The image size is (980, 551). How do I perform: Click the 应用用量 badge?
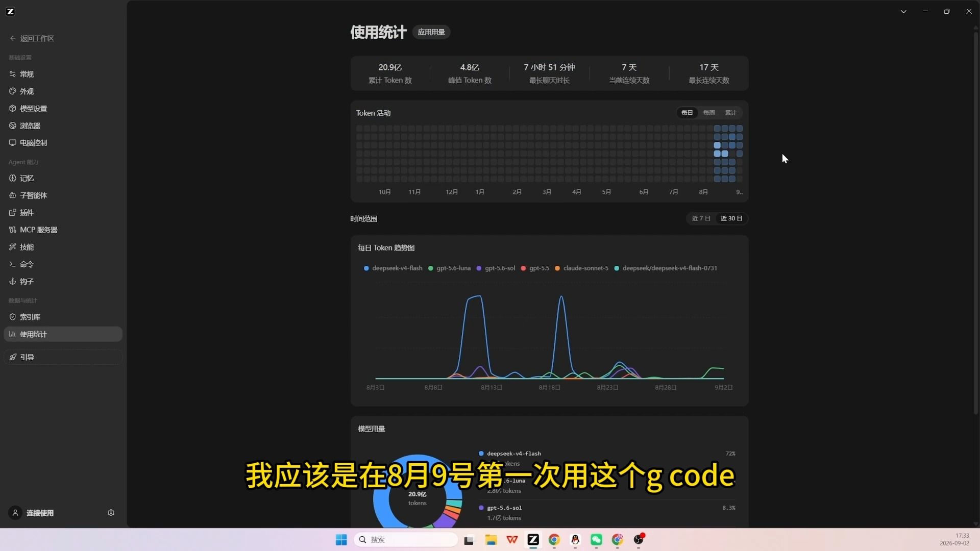(431, 32)
